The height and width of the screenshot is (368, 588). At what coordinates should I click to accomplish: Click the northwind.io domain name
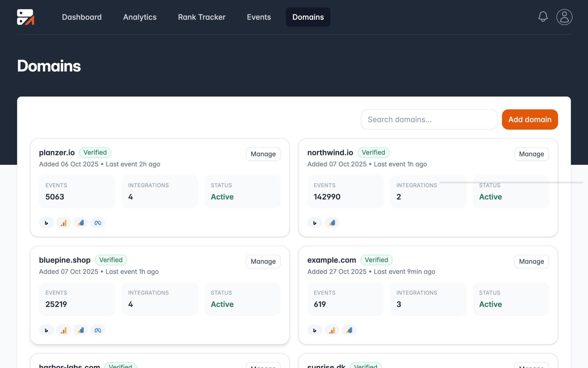330,152
